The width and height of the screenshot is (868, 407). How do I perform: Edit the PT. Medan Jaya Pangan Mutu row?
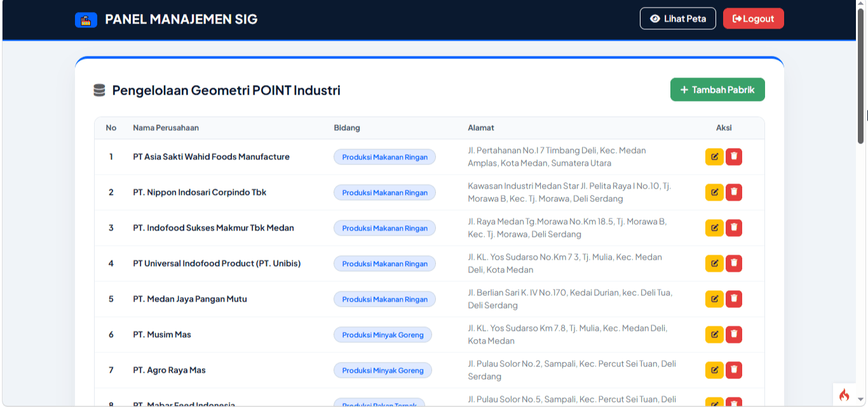714,299
